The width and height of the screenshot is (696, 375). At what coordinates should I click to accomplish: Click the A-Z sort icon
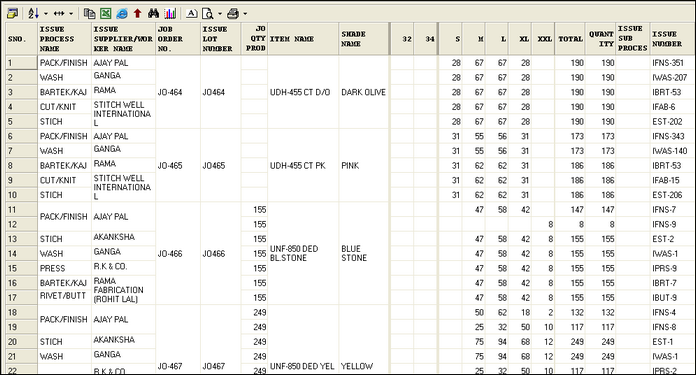click(33, 14)
